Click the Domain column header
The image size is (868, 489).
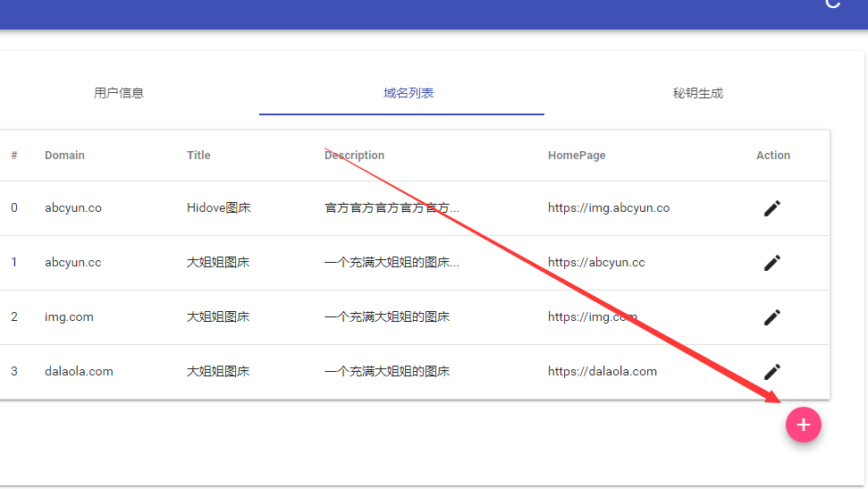64,155
